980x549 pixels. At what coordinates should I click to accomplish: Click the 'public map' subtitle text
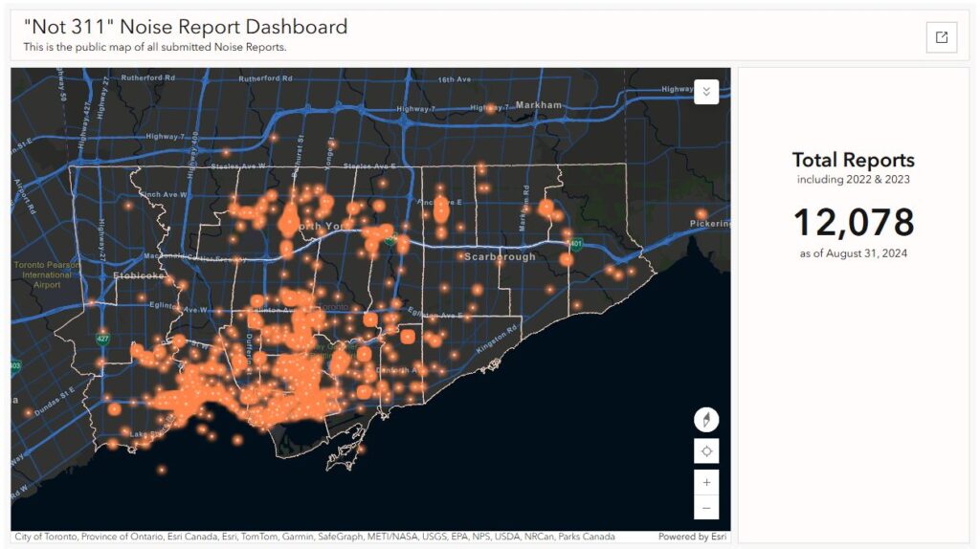pyautogui.click(x=154, y=48)
